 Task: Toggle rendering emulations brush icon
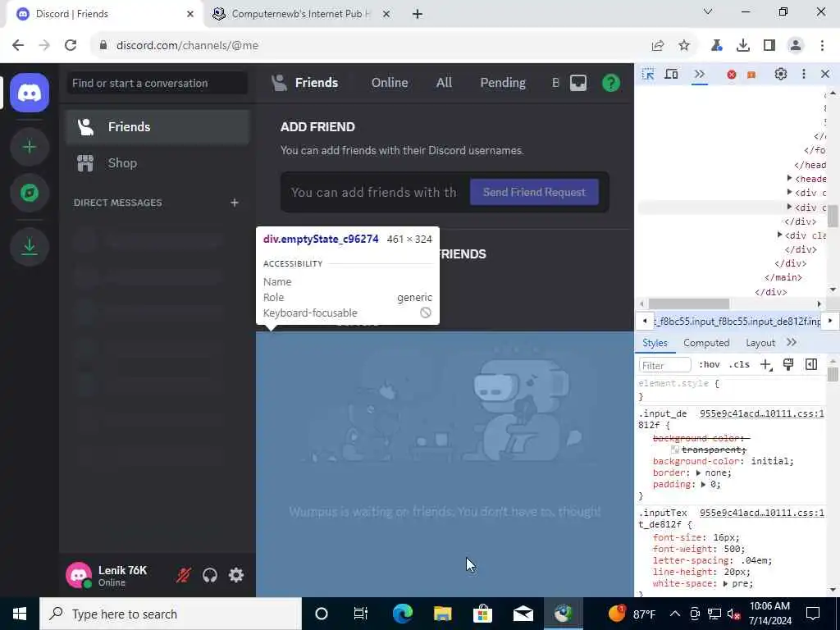[788, 365]
